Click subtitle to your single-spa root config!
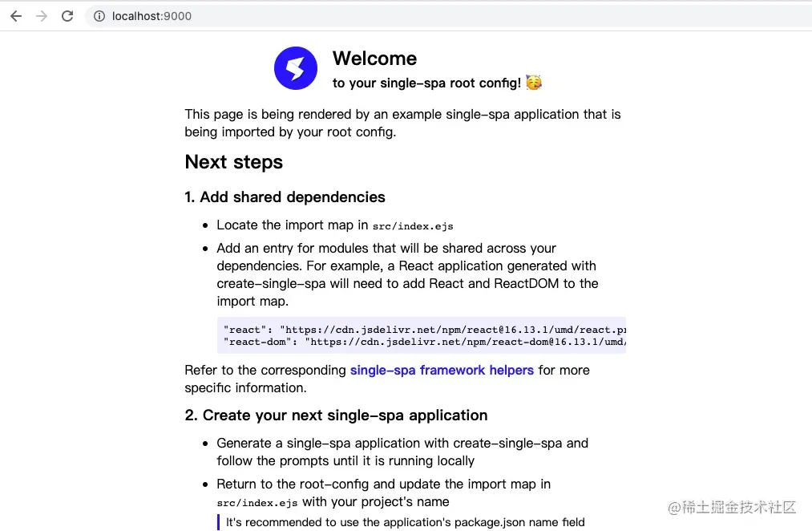 (x=426, y=83)
